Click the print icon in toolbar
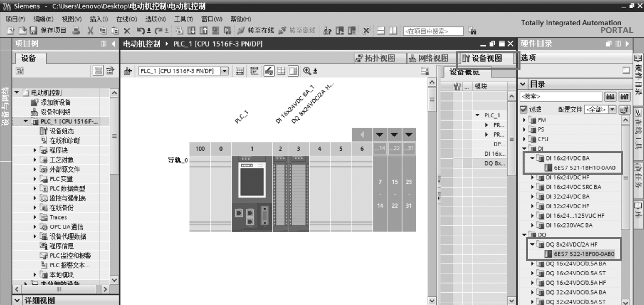 (x=76, y=31)
